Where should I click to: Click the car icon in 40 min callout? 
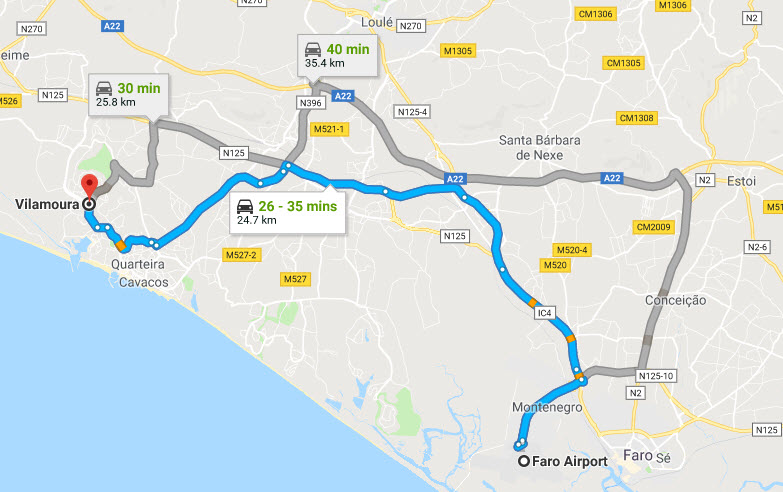point(313,49)
